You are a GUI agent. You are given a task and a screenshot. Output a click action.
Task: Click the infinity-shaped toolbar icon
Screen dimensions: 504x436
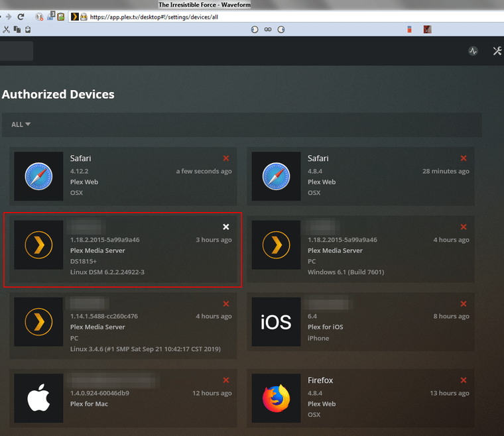point(268,30)
